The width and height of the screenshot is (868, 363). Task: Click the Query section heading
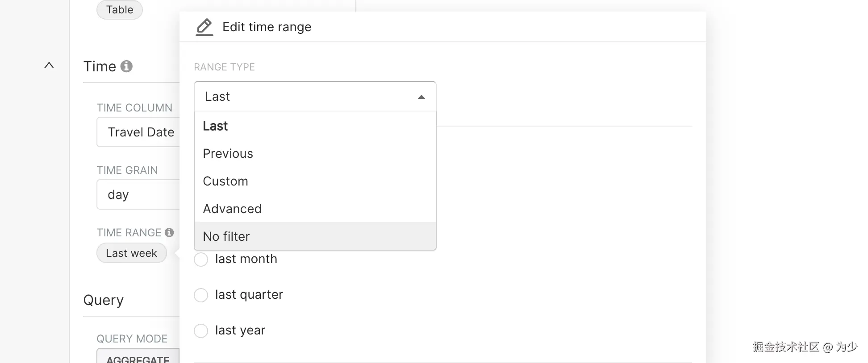[x=103, y=300]
